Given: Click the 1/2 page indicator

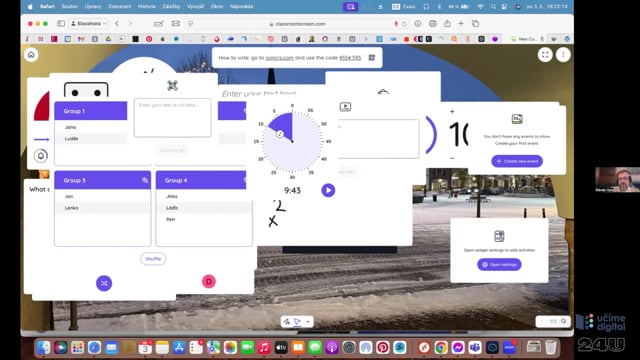Looking at the screenshot, I should tap(553, 322).
